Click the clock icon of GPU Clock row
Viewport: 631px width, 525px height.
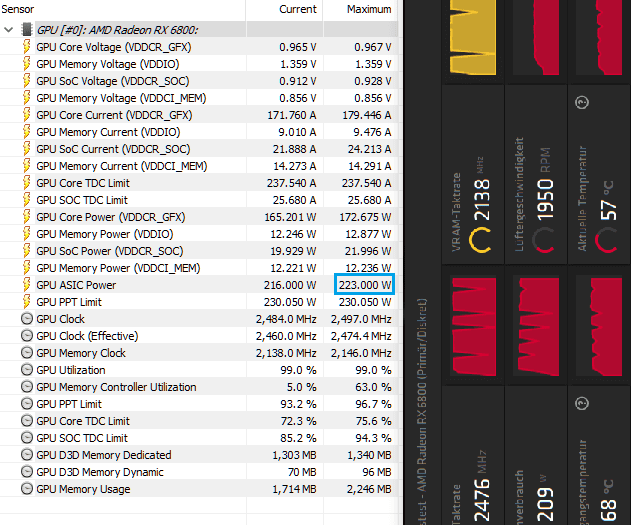tap(27, 319)
